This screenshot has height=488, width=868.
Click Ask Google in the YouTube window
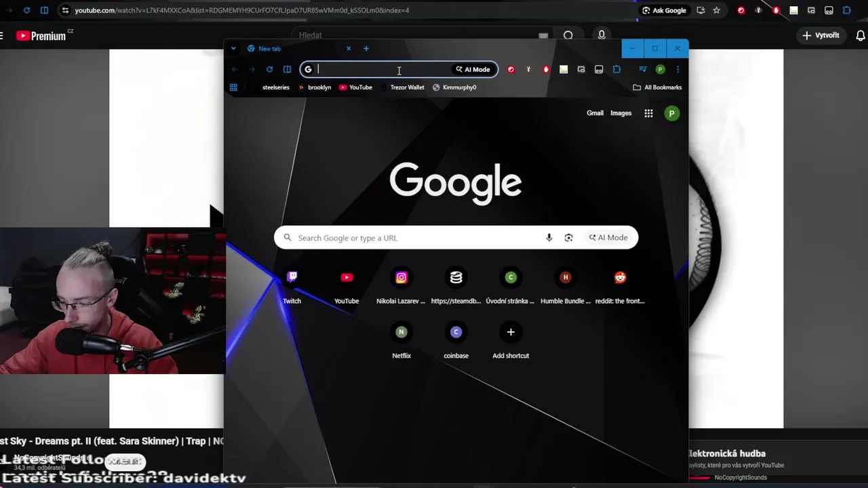coord(664,10)
